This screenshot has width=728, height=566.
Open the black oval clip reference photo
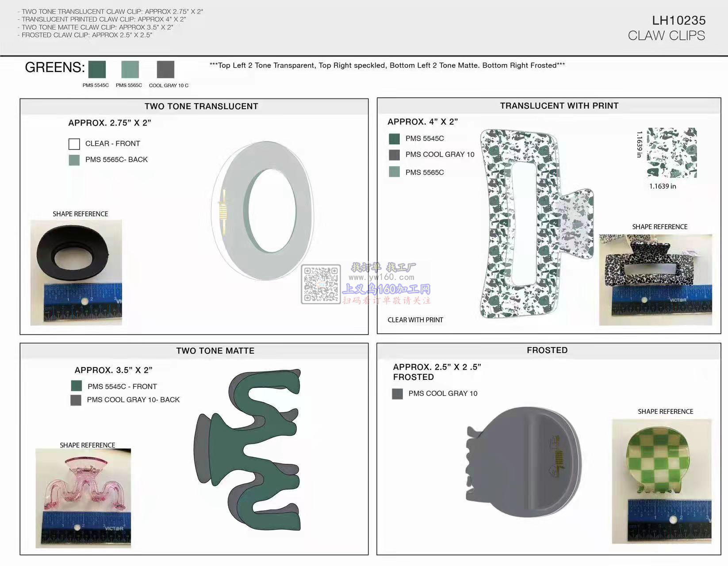pos(76,272)
